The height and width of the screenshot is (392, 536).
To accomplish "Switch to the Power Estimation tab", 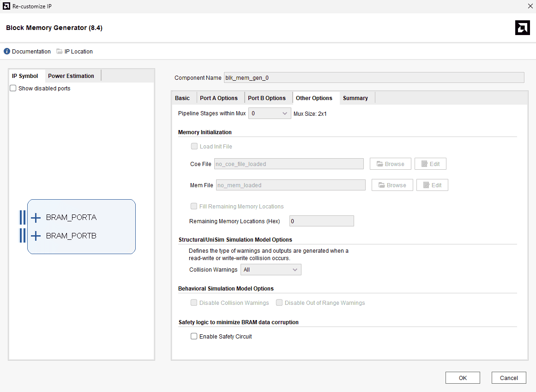I will (71, 76).
